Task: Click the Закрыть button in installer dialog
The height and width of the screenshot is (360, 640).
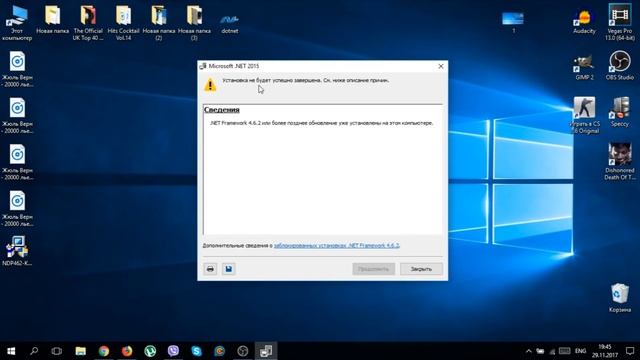Action: click(421, 269)
